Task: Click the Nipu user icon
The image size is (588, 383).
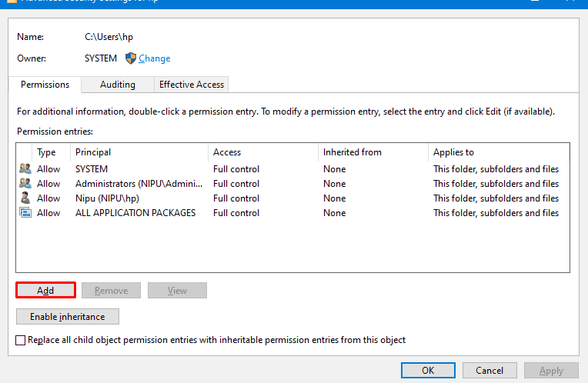Action: [25, 198]
